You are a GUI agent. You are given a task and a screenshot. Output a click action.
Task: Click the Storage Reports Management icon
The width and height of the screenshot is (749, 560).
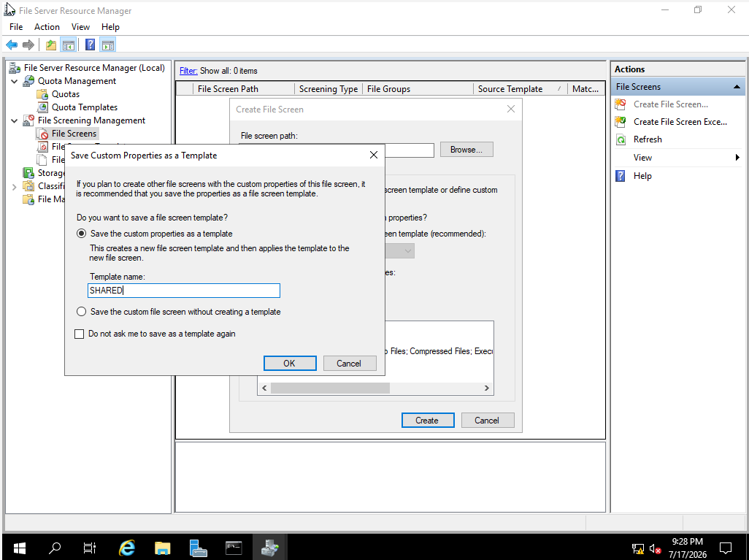(28, 172)
